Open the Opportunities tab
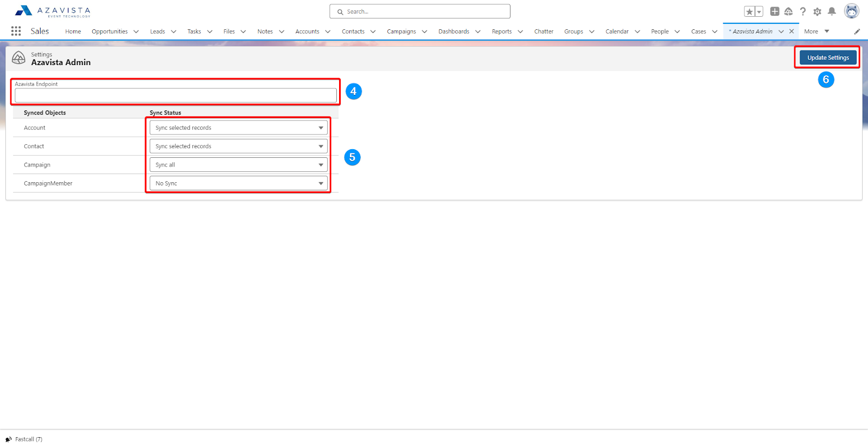 (110, 31)
